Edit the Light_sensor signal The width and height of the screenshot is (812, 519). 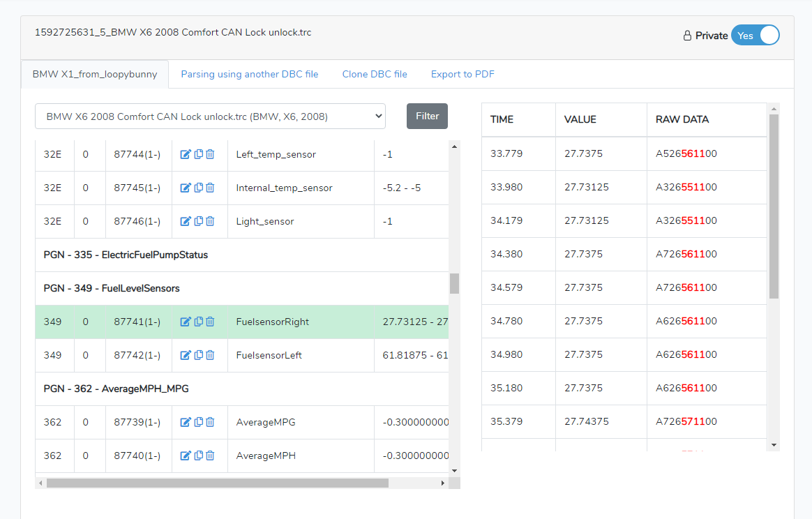(x=186, y=221)
